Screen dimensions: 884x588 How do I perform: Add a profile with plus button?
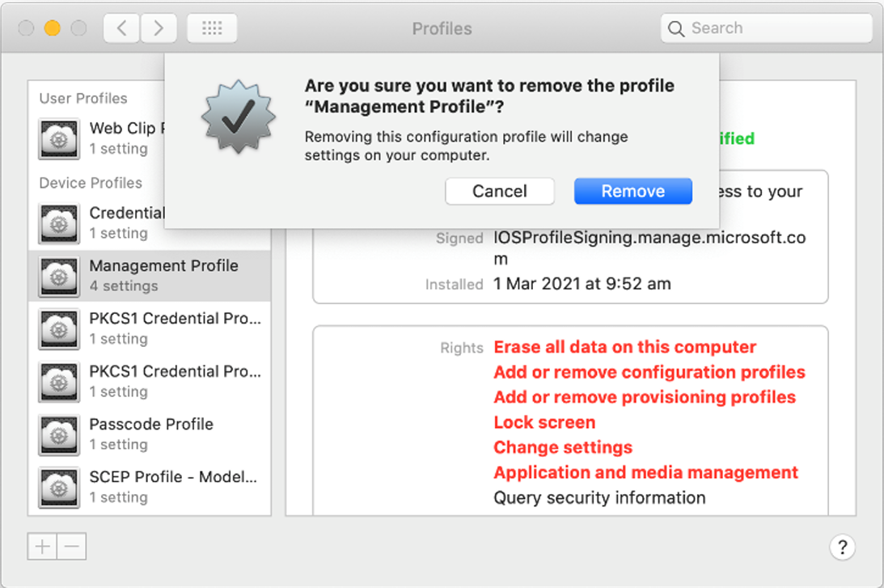(42, 546)
